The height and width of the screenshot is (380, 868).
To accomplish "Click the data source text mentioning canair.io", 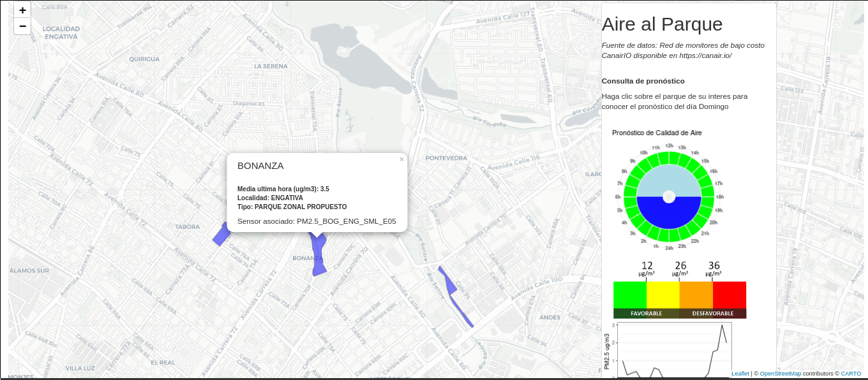I will 683,50.
